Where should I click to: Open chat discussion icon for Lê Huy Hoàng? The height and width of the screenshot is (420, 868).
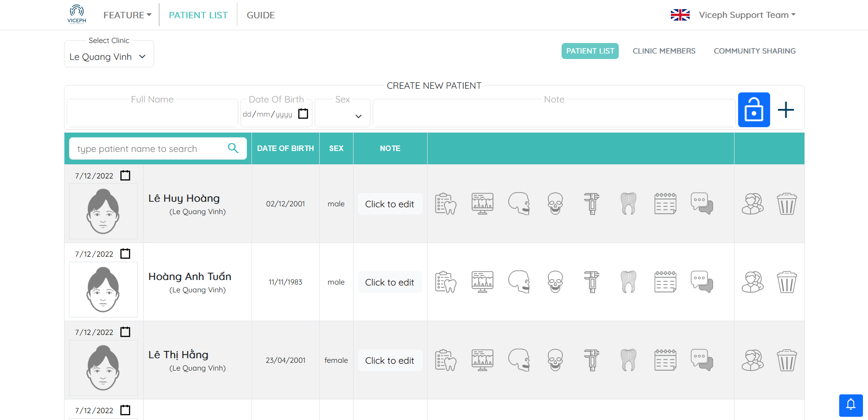pyautogui.click(x=702, y=204)
